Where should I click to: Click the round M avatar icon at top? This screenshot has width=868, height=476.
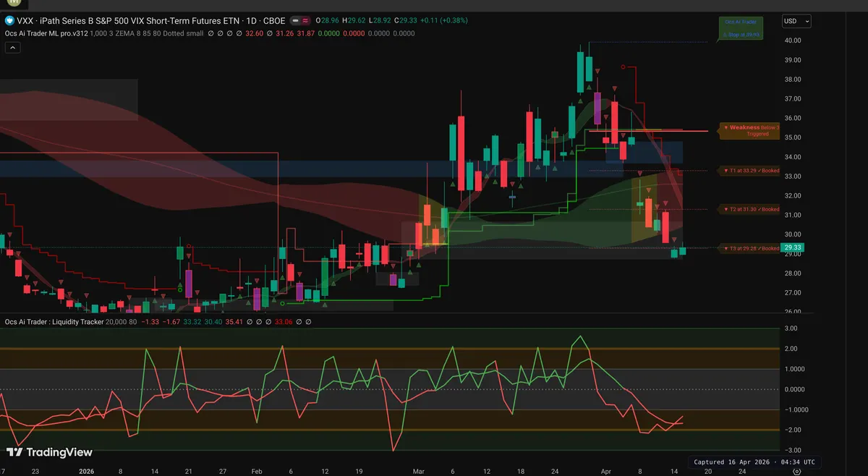pyautogui.click(x=14, y=3)
